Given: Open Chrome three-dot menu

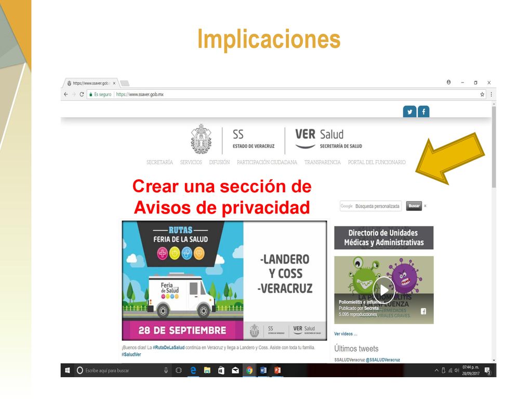Looking at the screenshot, I should pyautogui.click(x=491, y=95).
